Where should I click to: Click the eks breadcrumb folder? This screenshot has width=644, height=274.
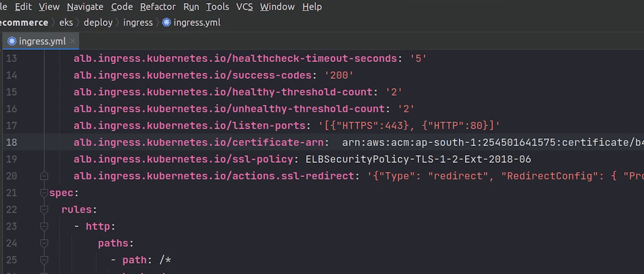(x=66, y=23)
